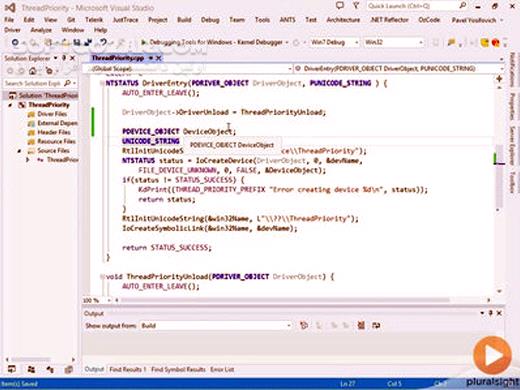The width and height of the screenshot is (520, 390).
Task: Open Class View bottom tab icon
Action: [50, 369]
